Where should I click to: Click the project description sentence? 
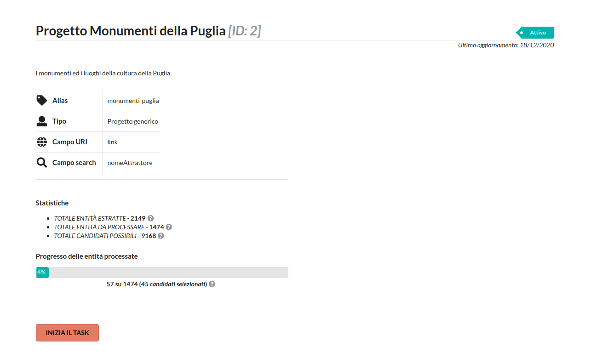pos(103,73)
